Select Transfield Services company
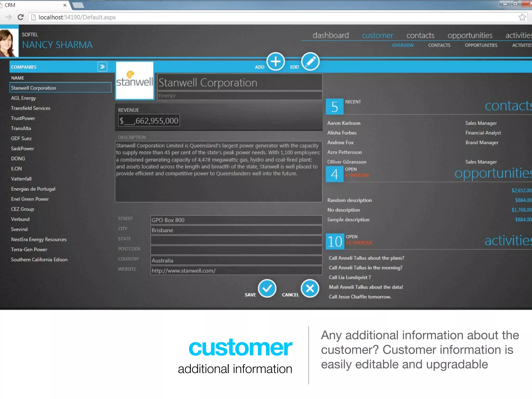 tap(31, 108)
